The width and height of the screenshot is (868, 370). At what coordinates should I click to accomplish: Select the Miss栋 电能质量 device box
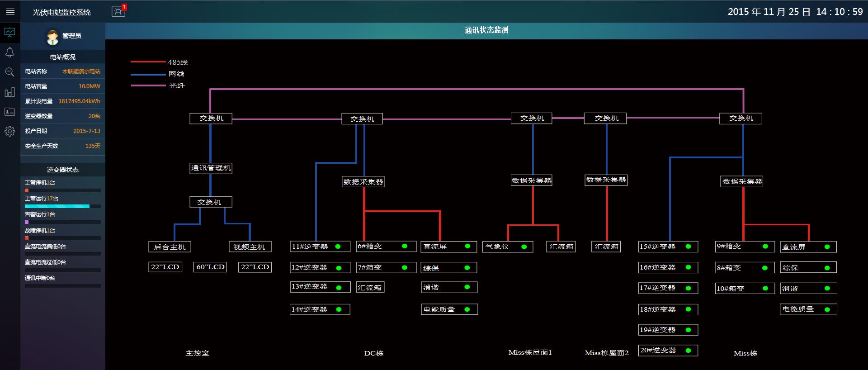coord(808,309)
